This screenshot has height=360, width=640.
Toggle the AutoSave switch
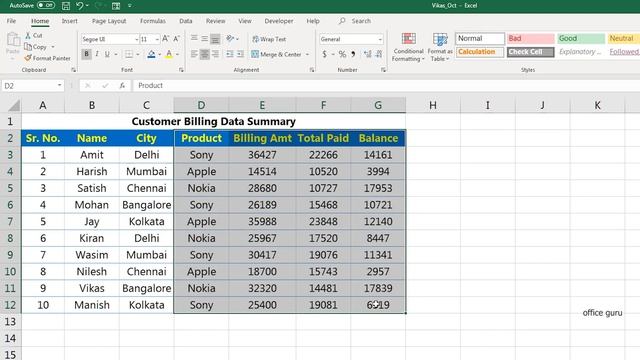(x=46, y=5)
